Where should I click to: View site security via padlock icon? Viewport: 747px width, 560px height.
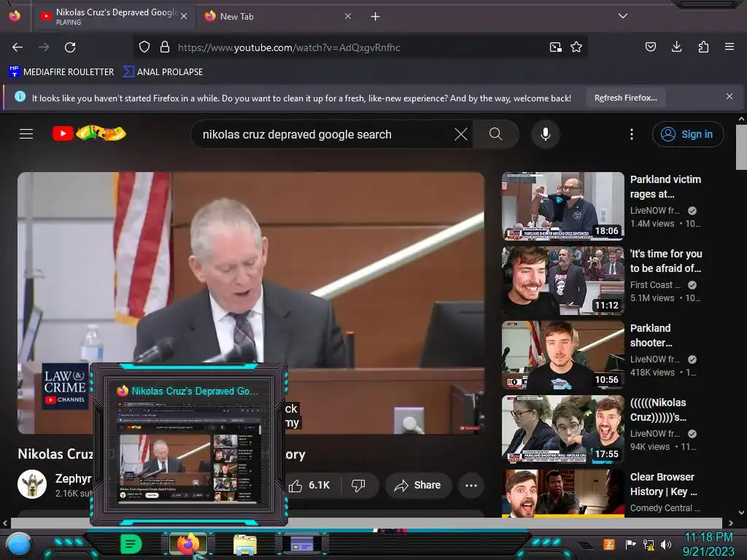tap(165, 47)
